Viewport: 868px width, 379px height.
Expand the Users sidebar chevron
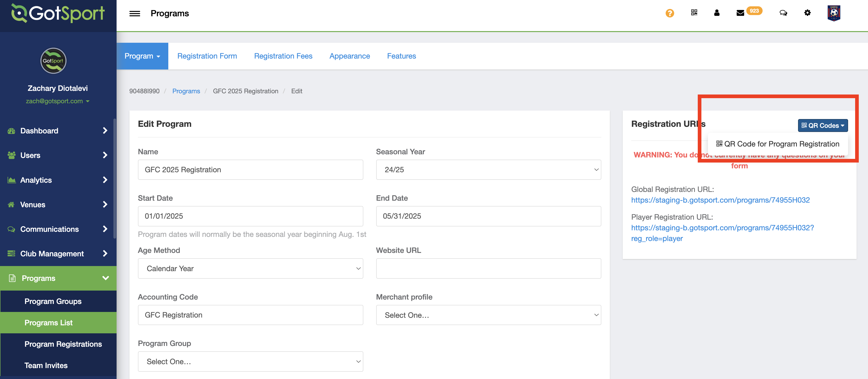pos(105,155)
